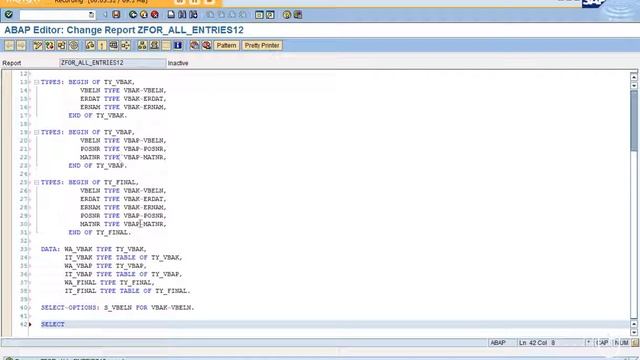Click the bottom scroll-down arrow of editor
This screenshot has width=640, height=360.
point(634,332)
